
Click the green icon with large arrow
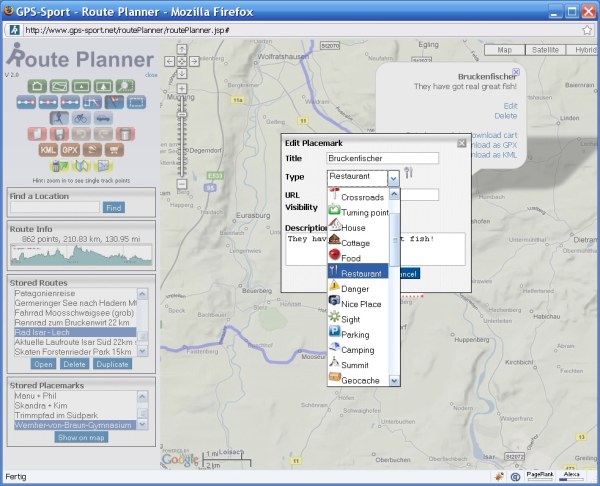point(103,86)
